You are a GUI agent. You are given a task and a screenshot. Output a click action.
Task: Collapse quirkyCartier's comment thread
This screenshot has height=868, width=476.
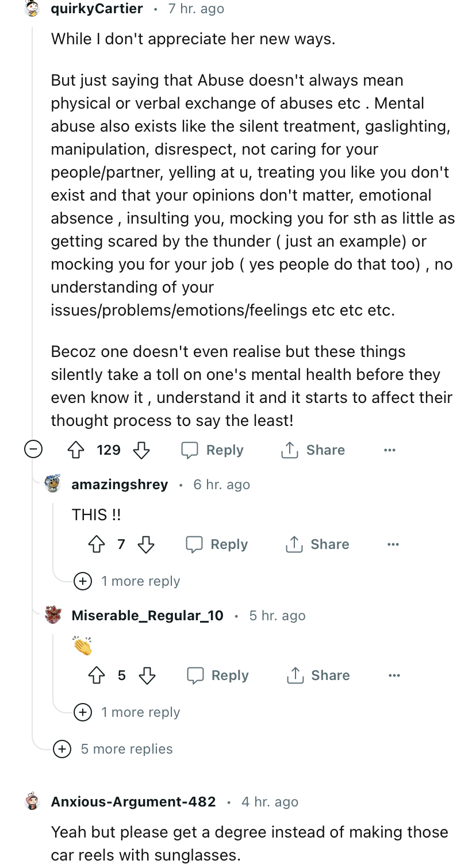point(33,450)
